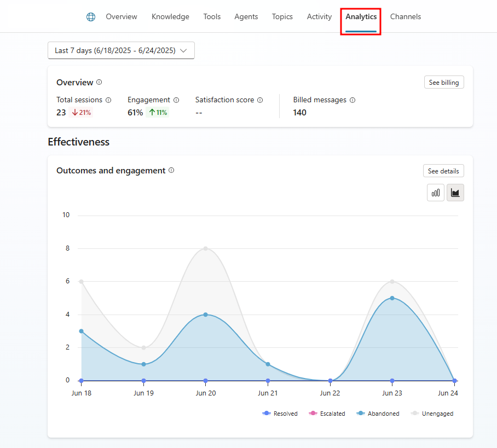Click the Engagement value 61%

click(x=135, y=113)
